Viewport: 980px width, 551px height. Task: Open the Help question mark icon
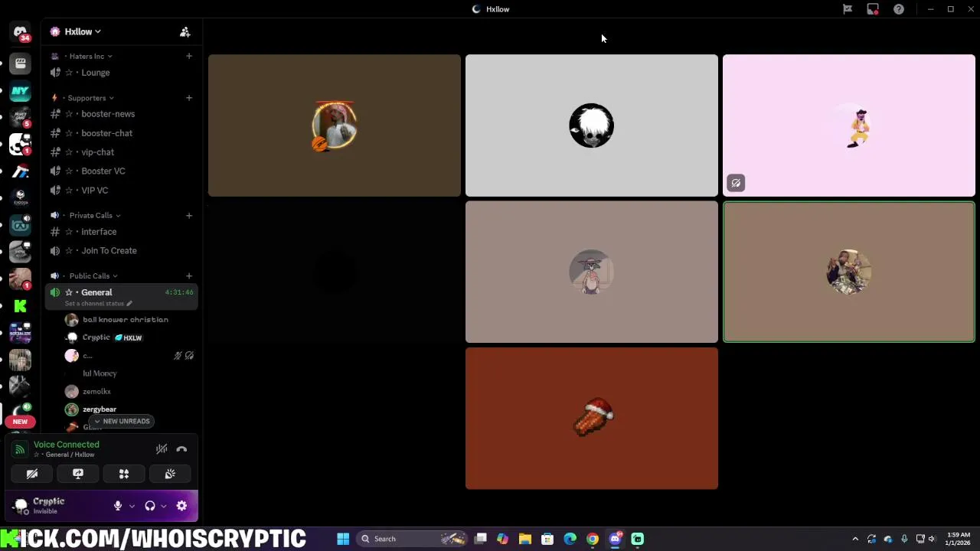coord(899,9)
